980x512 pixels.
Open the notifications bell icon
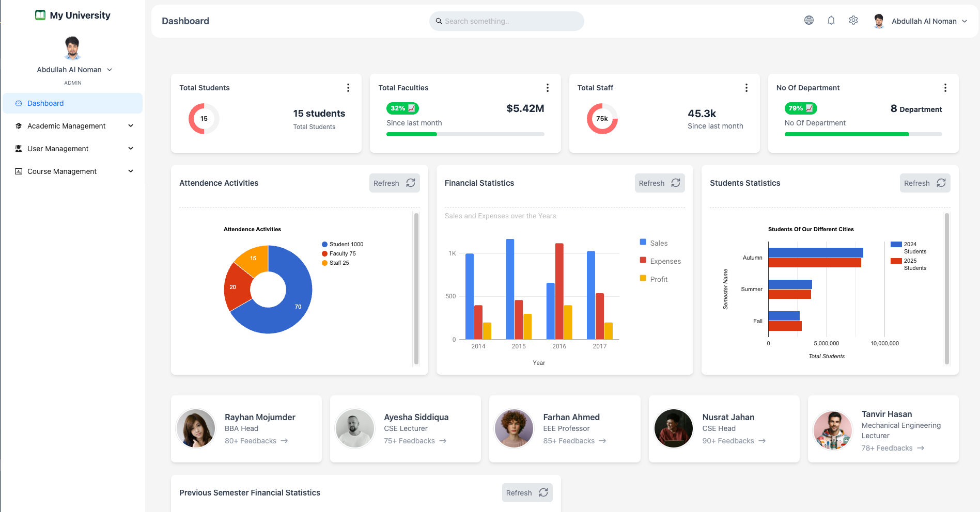831,20
